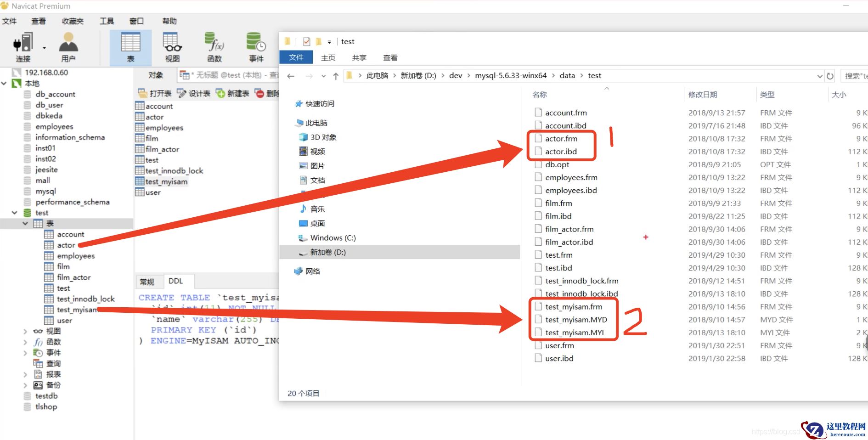Open 3D Objects folder in sidebar

click(317, 137)
